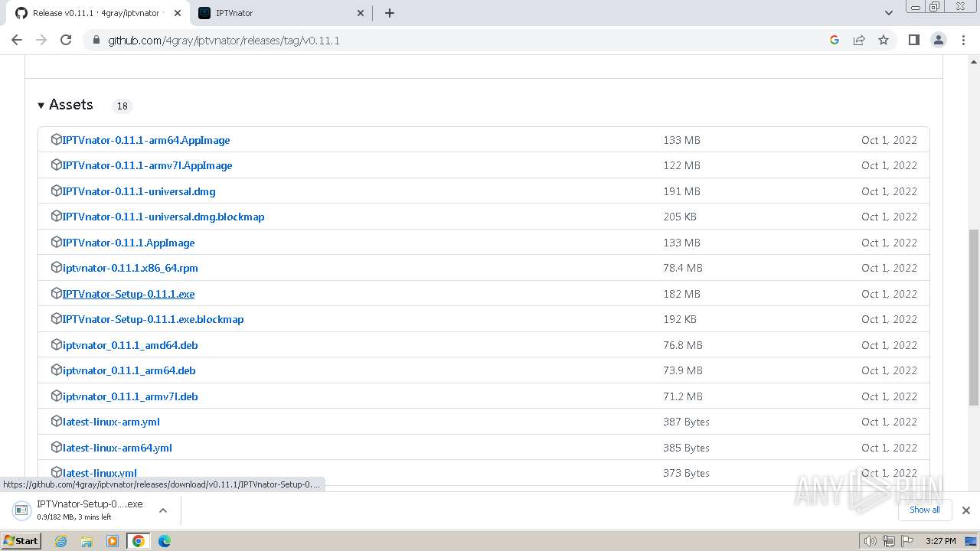The width and height of the screenshot is (980, 551).
Task: View site info lock icon
Action: click(96, 40)
